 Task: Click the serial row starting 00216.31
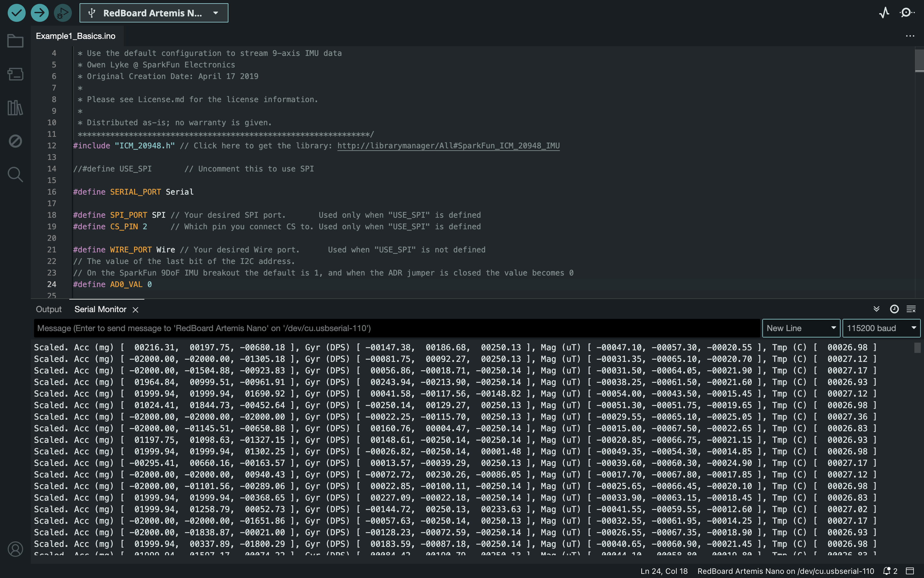455,347
